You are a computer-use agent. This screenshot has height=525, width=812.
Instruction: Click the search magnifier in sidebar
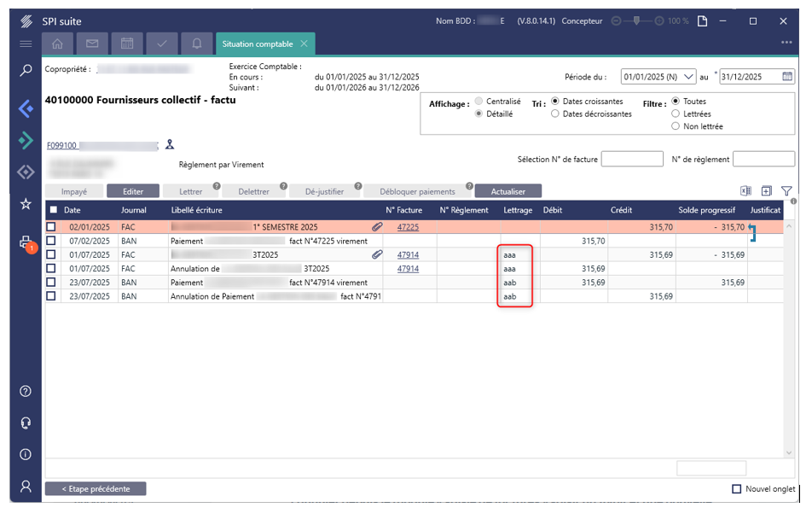point(26,71)
